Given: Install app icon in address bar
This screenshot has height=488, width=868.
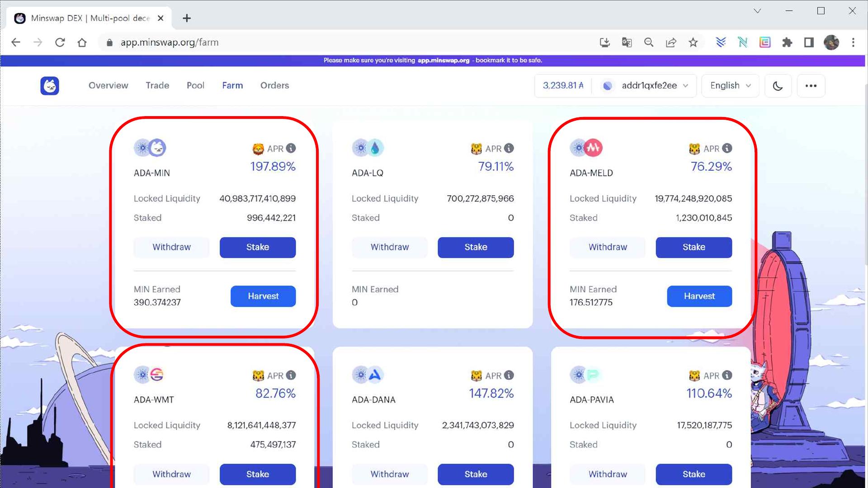Looking at the screenshot, I should pos(604,42).
